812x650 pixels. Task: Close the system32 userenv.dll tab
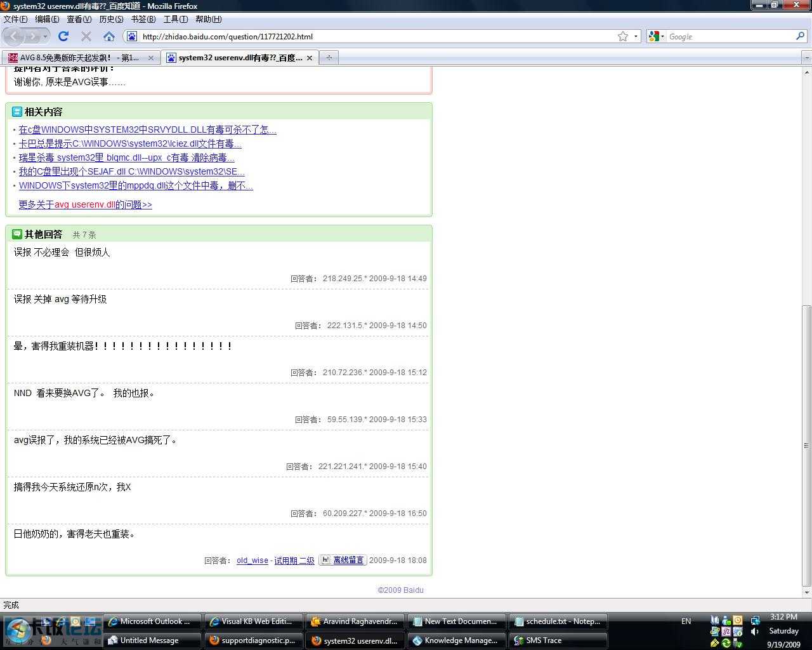pos(309,58)
